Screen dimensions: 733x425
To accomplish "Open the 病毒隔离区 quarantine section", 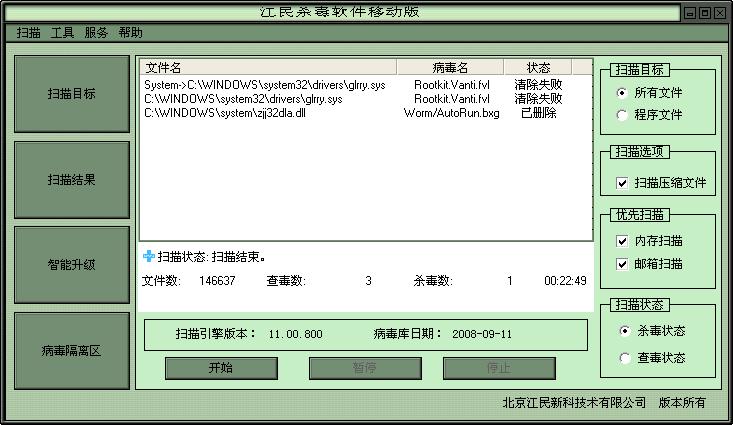I will tap(72, 351).
